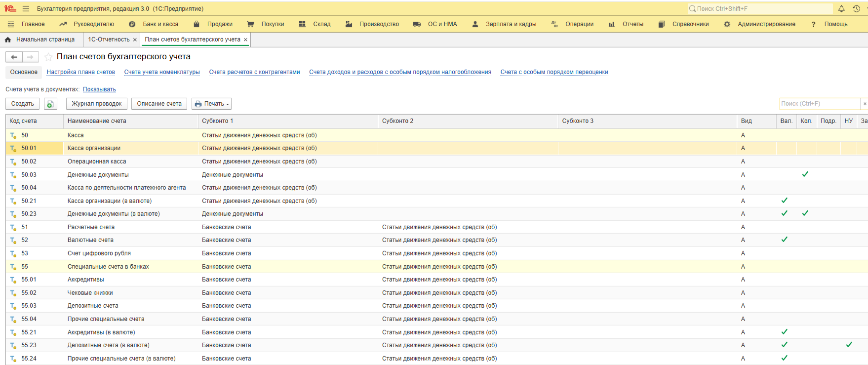Click the Вал. checkmark in row 55.24
This screenshot has height=365, width=868.
pyautogui.click(x=785, y=358)
